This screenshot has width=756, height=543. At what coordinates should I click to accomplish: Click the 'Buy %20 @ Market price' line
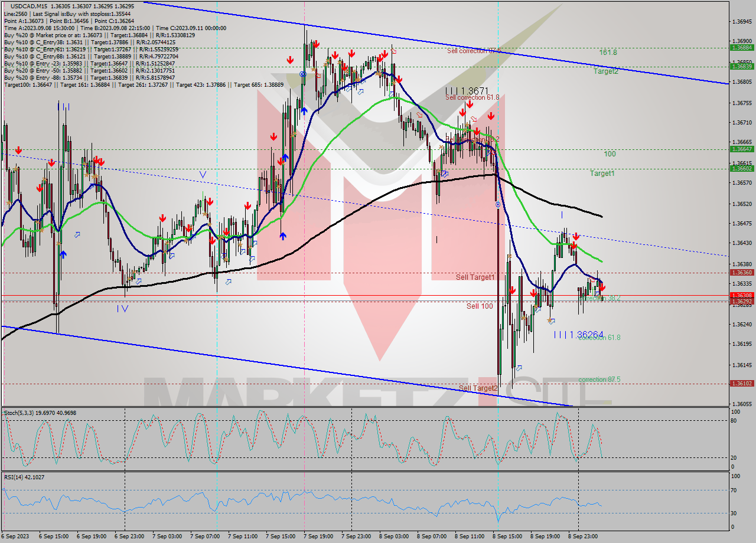click(x=98, y=35)
